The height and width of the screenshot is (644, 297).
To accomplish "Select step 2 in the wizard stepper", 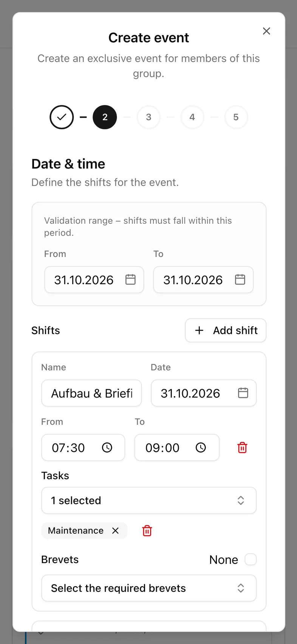I will [105, 117].
